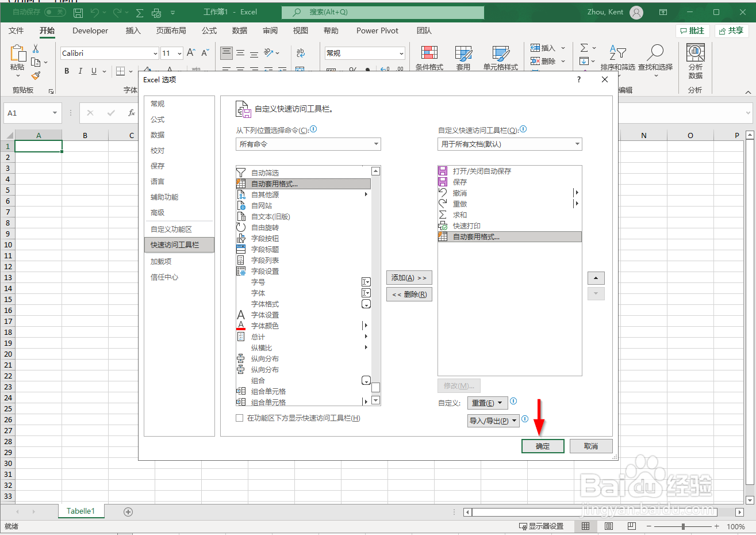Click the Redo arrow in title bar
The image size is (756, 535).
117,12
